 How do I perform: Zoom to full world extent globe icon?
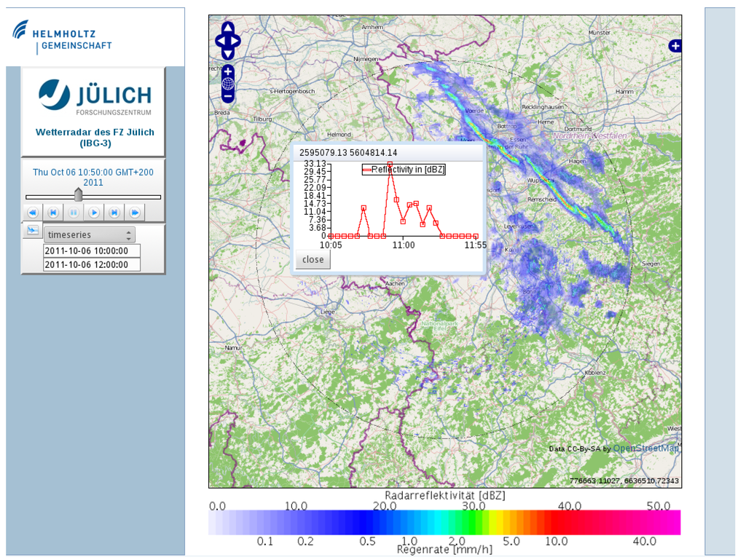point(228,84)
